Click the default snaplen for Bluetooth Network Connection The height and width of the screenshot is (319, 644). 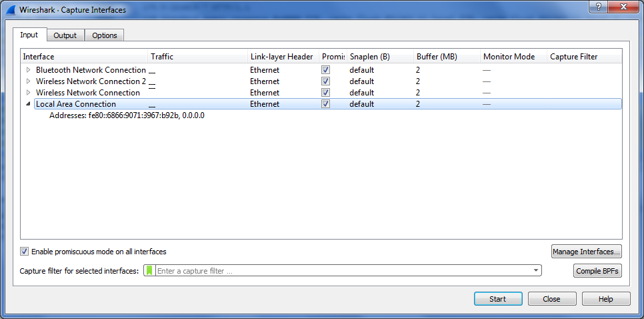[361, 70]
